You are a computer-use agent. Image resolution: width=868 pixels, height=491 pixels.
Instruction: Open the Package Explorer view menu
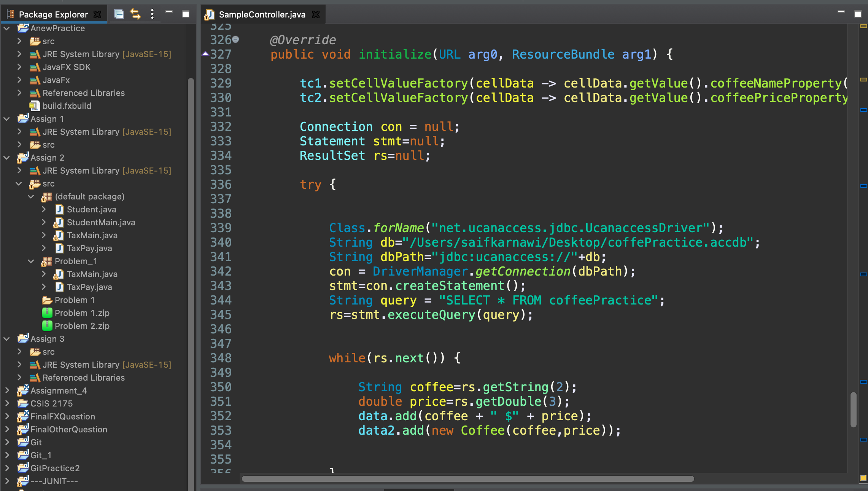click(x=153, y=14)
